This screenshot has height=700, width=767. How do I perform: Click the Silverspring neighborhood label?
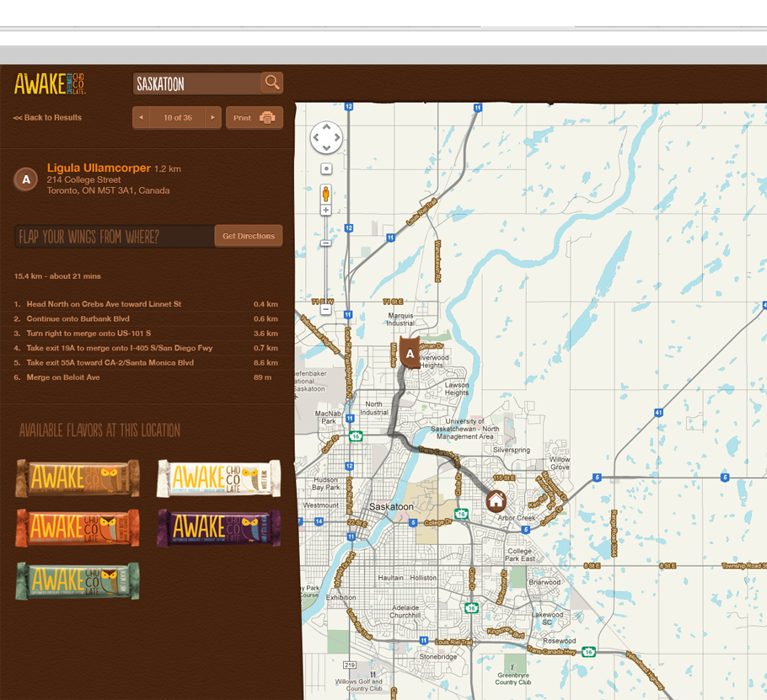(x=511, y=450)
